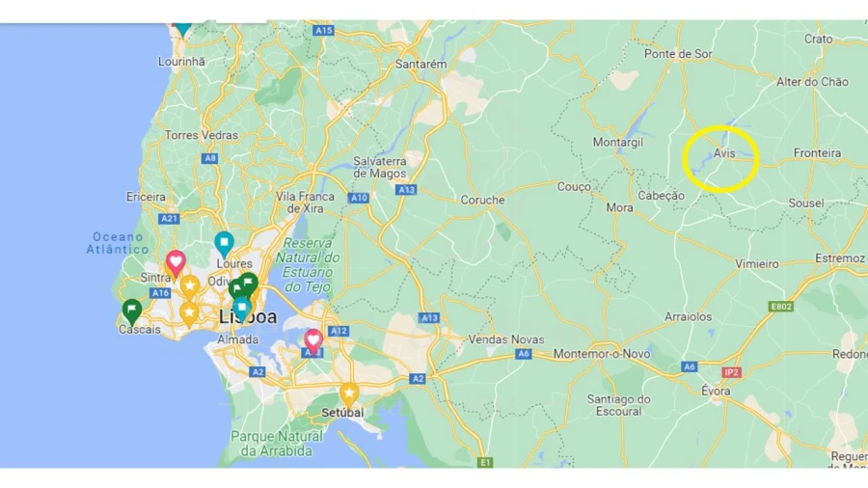Select the pink heart pin near Sintra
The height and width of the screenshot is (488, 868).
176,263
